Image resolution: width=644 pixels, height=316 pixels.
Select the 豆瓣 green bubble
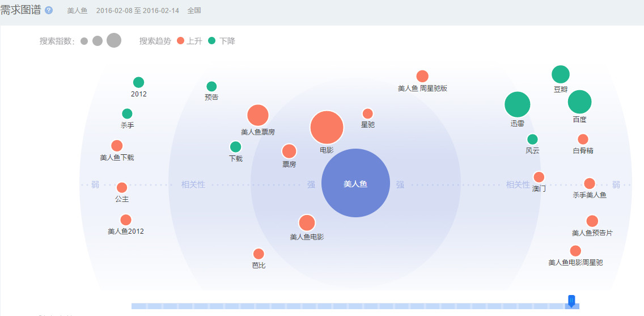pyautogui.click(x=560, y=74)
